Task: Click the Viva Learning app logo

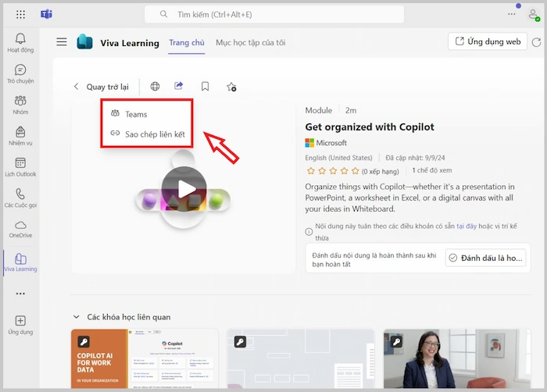Action: pos(84,42)
